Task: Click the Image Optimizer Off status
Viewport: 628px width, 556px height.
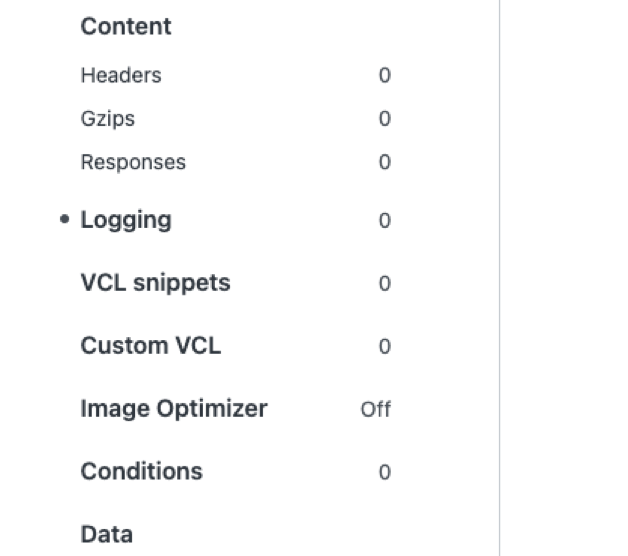Action: pos(376,410)
